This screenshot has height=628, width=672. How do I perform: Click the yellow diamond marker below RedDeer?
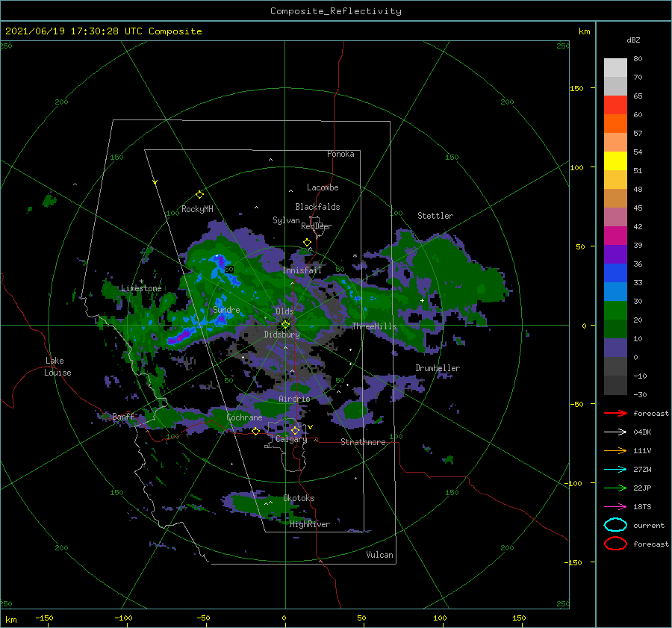(x=307, y=243)
